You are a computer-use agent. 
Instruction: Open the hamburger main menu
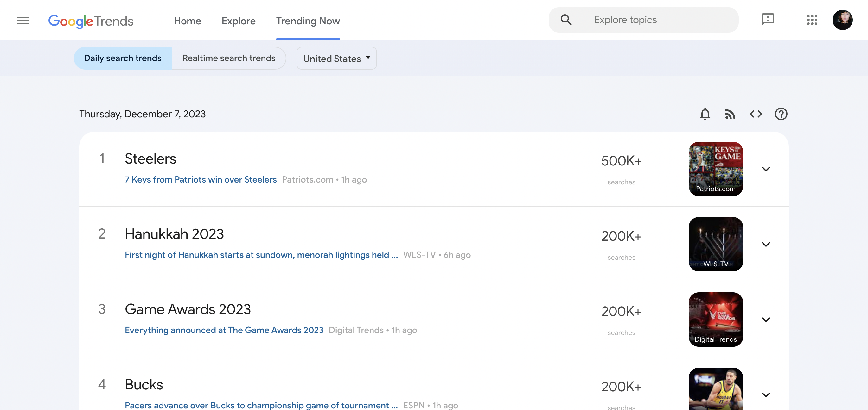click(x=22, y=21)
